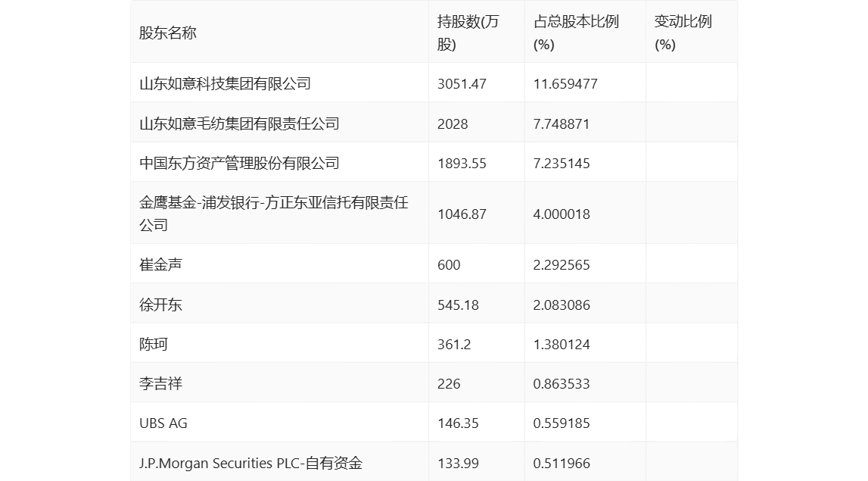Click the 4.000018 percentage cell

(562, 214)
